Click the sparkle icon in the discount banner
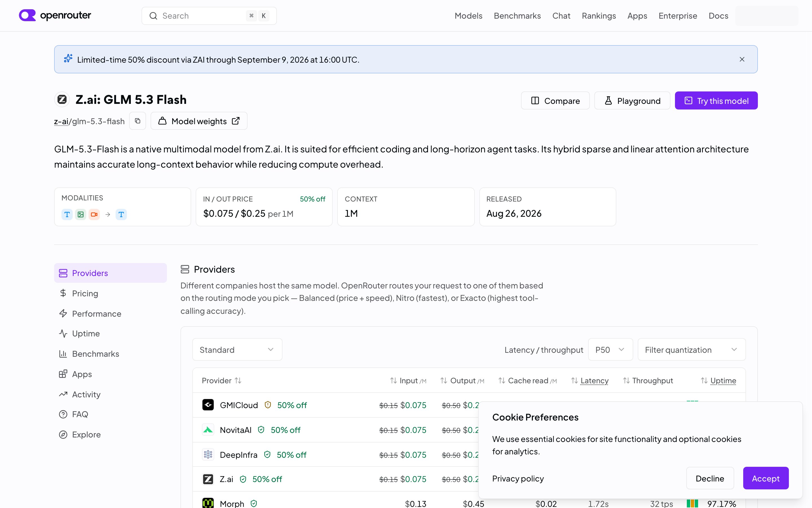The image size is (812, 508). pos(68,59)
